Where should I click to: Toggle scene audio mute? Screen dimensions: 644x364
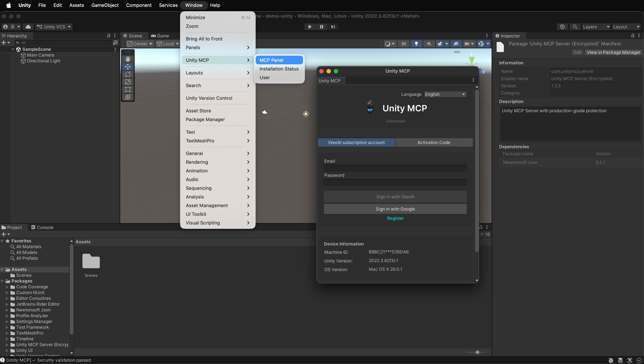(429, 44)
